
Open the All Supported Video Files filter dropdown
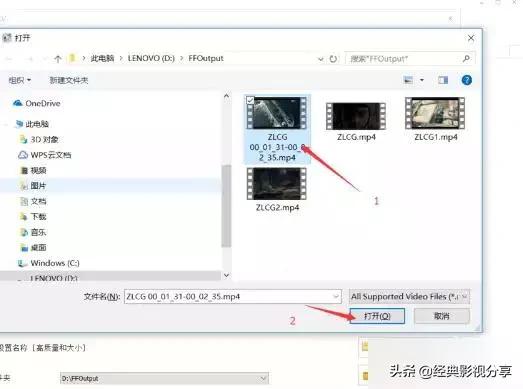point(409,296)
